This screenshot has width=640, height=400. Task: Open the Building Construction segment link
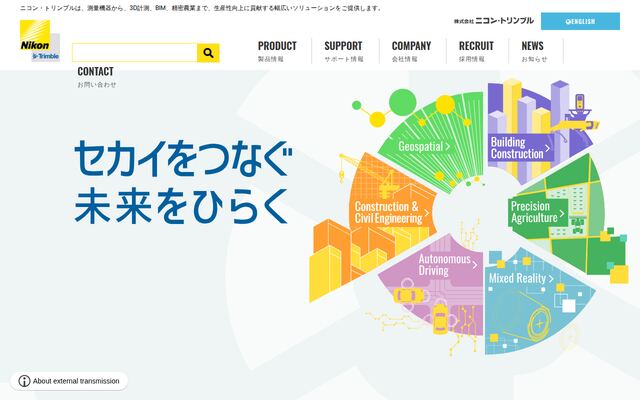[520, 148]
